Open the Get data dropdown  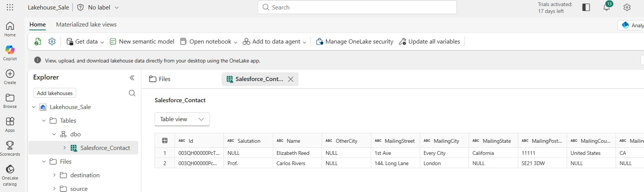[x=85, y=42]
